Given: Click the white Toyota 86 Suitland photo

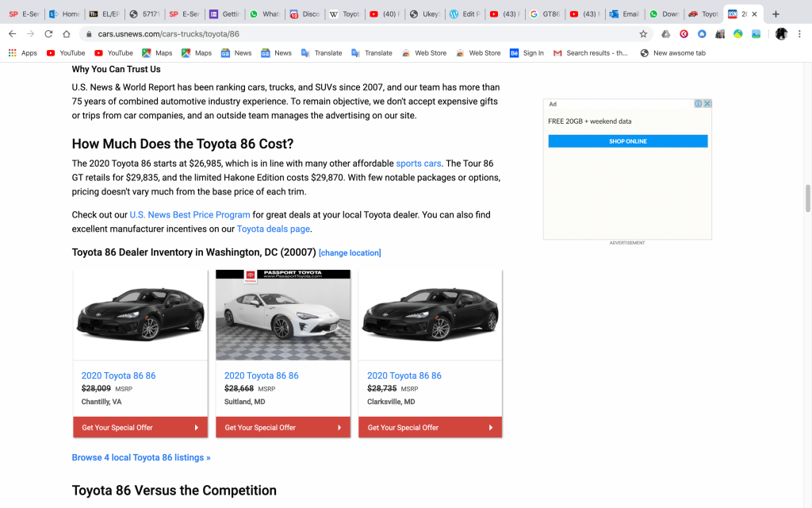Looking at the screenshot, I should pos(283,316).
